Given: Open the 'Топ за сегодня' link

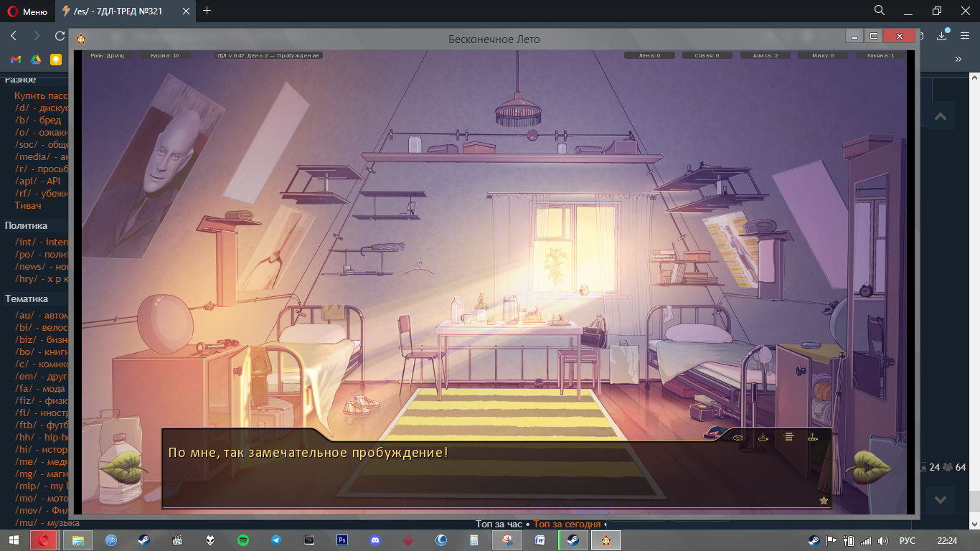Looking at the screenshot, I should pyautogui.click(x=567, y=524).
